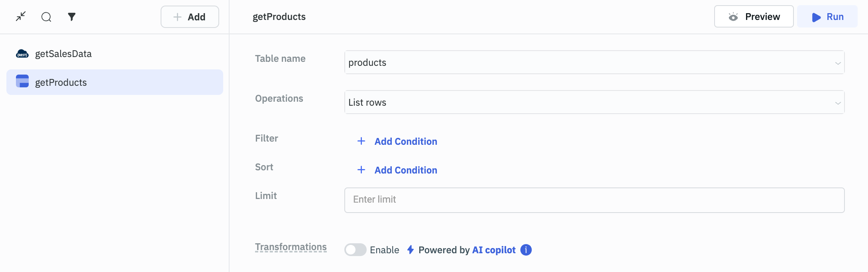Click the Preview button
The image size is (868, 272).
754,17
